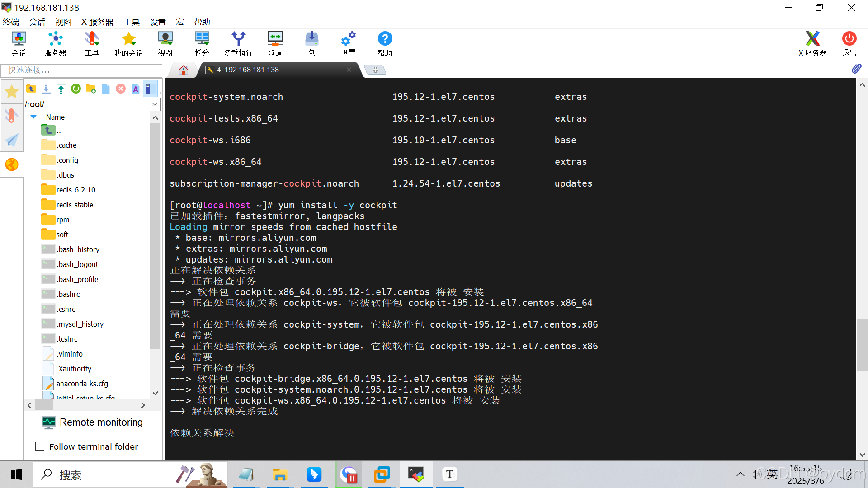Create new folder in SFTP panel

pyautogui.click(x=91, y=89)
